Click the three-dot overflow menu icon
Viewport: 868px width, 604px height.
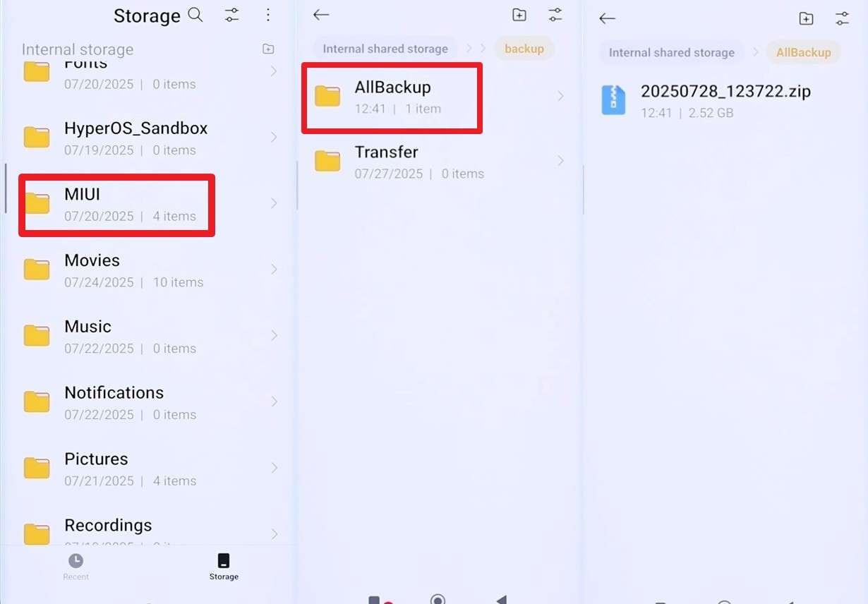(268, 15)
